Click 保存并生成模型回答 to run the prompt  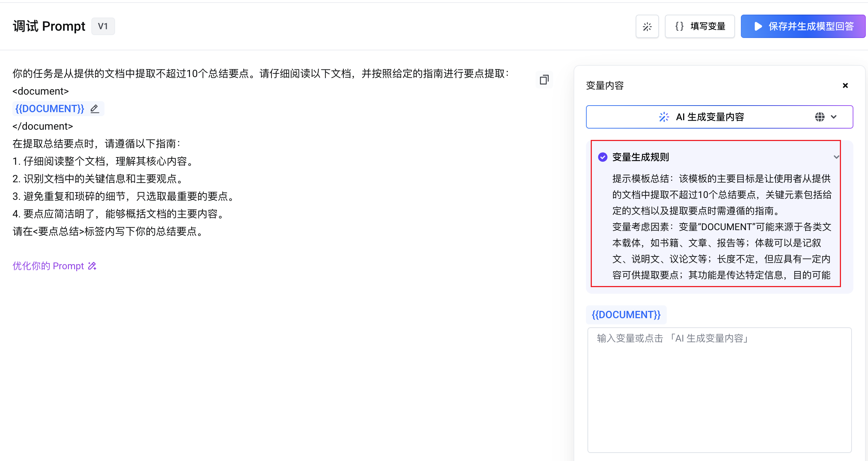coord(803,26)
